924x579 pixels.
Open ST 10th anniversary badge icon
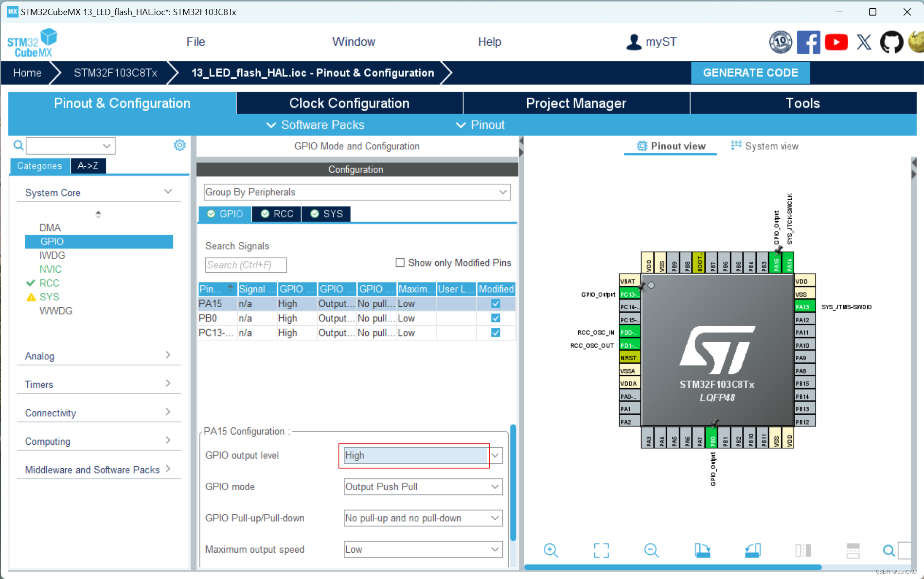pyautogui.click(x=780, y=42)
